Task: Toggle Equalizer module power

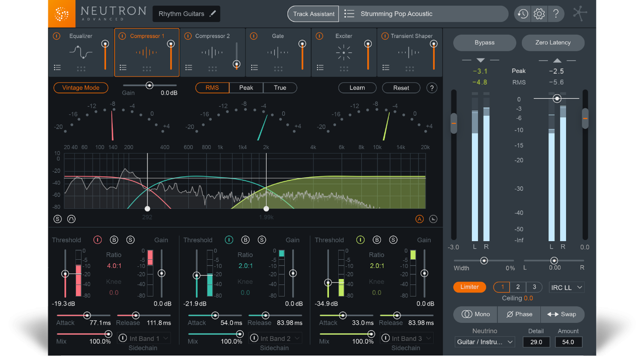Action: (x=56, y=36)
